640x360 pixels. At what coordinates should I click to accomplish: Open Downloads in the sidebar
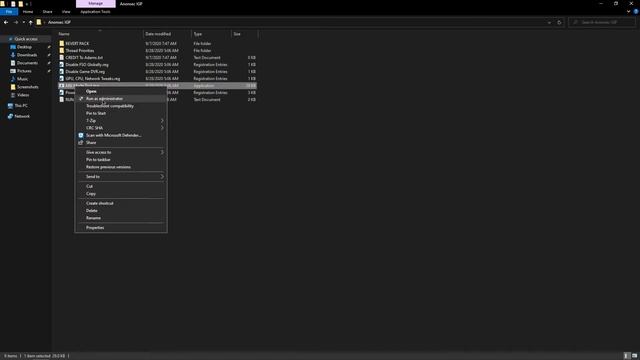(27, 55)
